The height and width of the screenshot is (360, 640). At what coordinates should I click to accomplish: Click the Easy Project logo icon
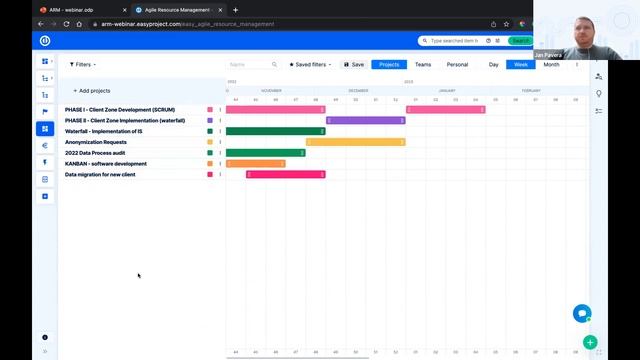pyautogui.click(x=45, y=41)
